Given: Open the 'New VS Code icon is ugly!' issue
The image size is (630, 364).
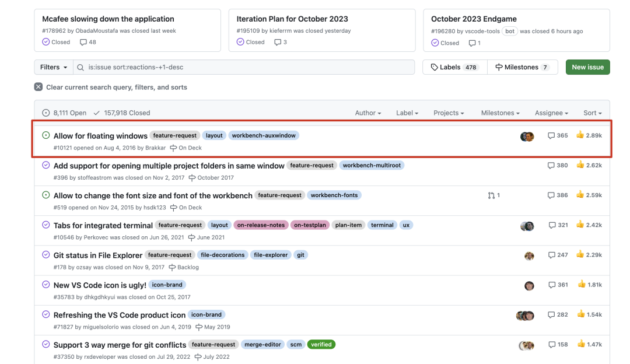Looking at the screenshot, I should coord(100,285).
